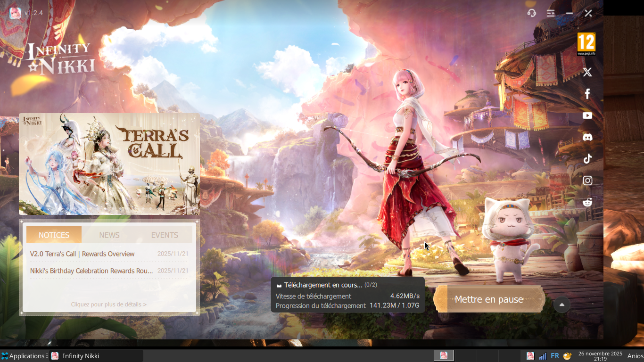The height and width of the screenshot is (362, 644).
Task: Click the Anios user label in taskbar
Action: (635, 356)
